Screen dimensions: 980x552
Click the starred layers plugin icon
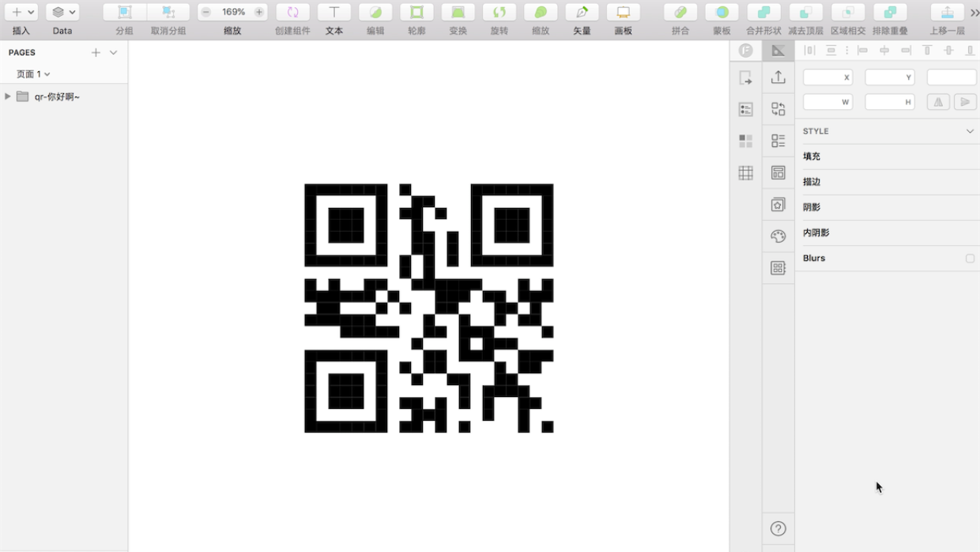[x=778, y=205]
